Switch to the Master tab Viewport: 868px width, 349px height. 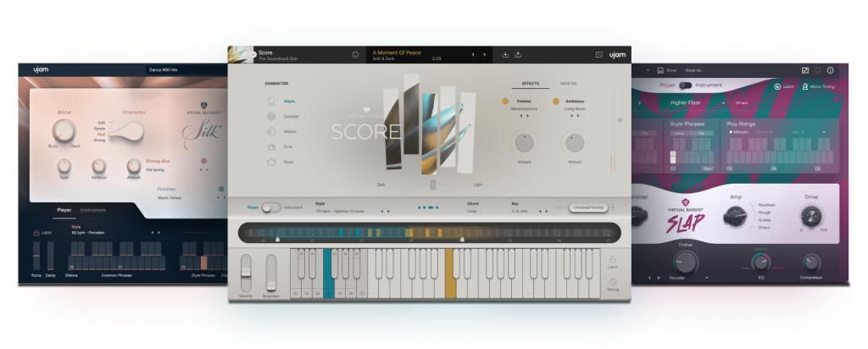tap(570, 84)
